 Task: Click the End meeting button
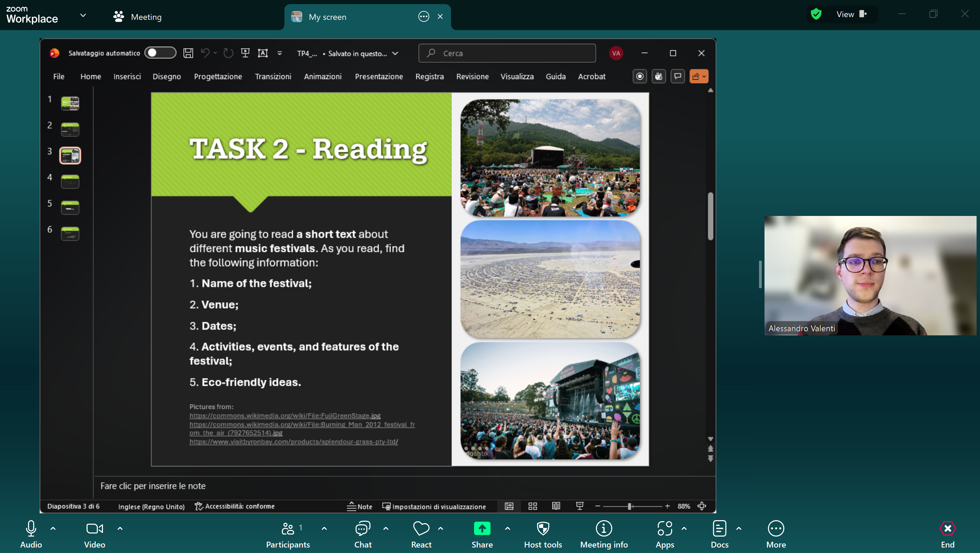[947, 528]
